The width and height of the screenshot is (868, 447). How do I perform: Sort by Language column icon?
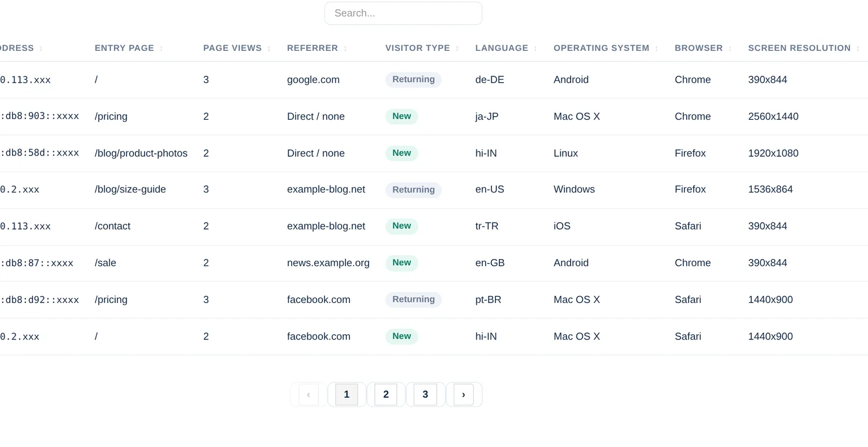coord(535,49)
